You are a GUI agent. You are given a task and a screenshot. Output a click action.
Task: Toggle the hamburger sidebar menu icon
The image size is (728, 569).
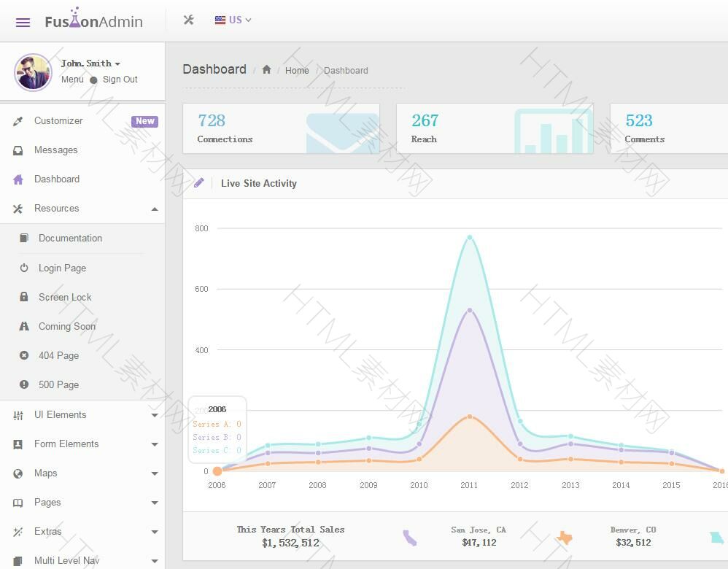click(23, 22)
